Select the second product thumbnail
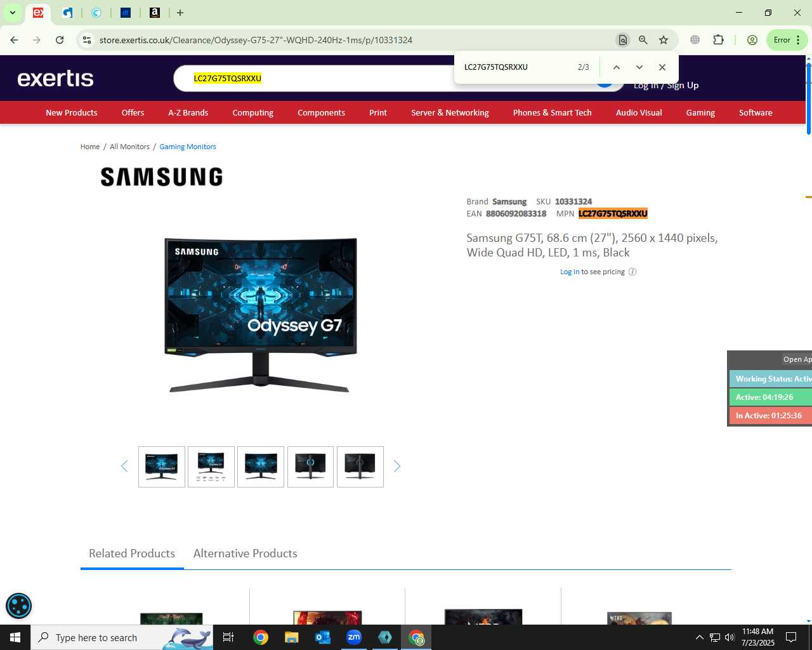 point(211,467)
